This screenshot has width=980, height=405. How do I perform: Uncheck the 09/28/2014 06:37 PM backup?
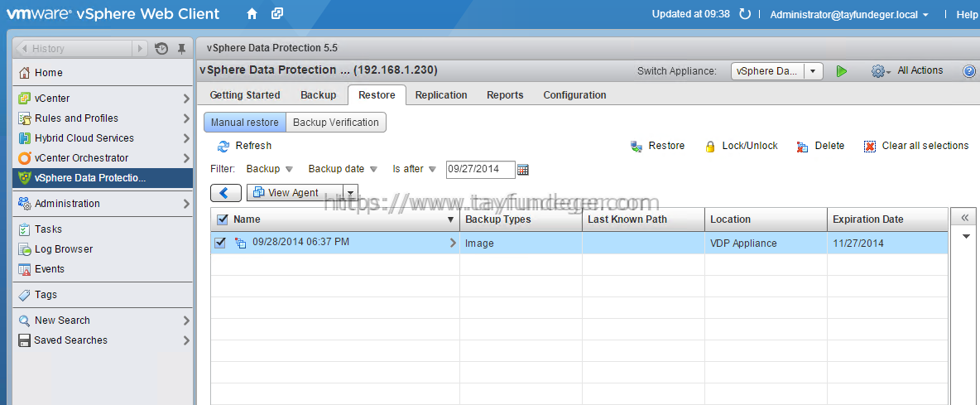click(x=220, y=243)
